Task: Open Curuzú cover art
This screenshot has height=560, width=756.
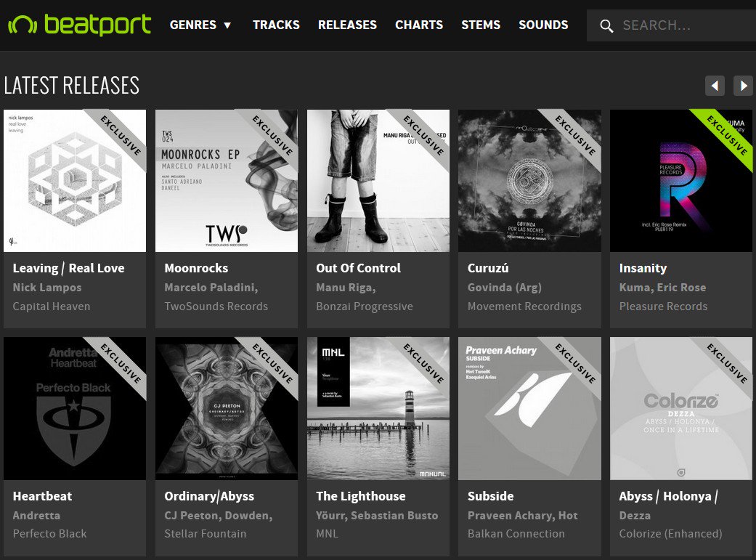Action: coord(529,181)
